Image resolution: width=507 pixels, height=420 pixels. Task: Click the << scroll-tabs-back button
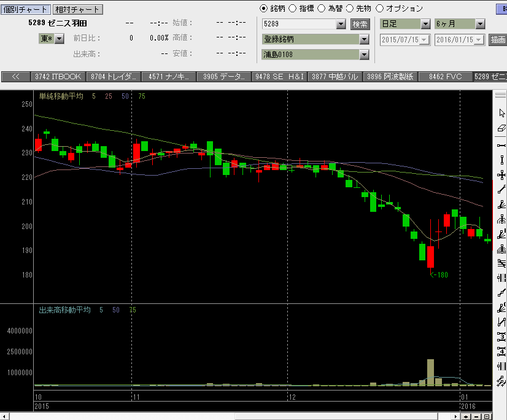point(16,77)
